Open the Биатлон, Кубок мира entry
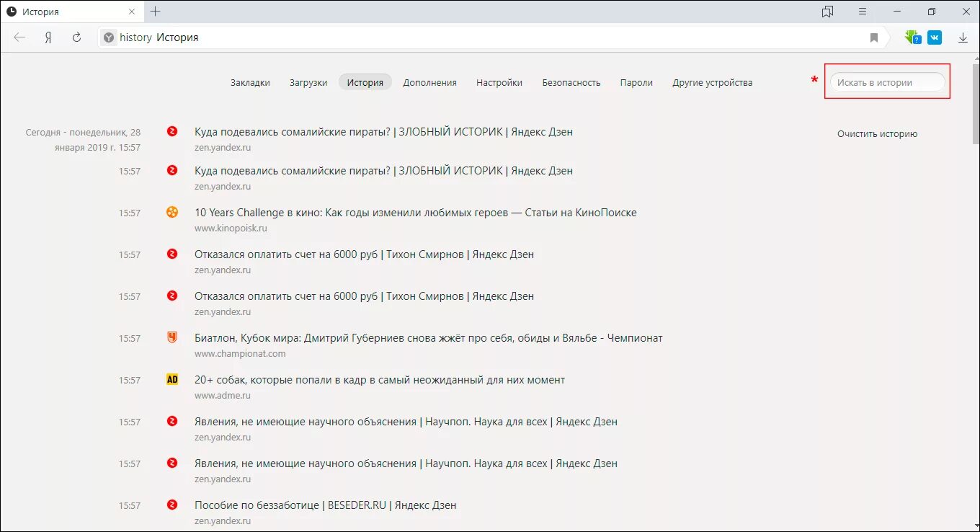 [x=429, y=338]
